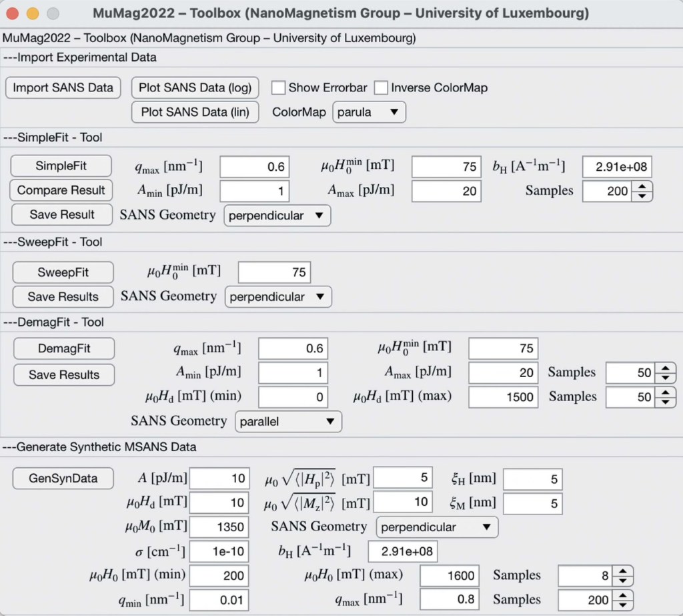683x616 pixels.
Task: Start the SweepFit button
Action: 63,272
